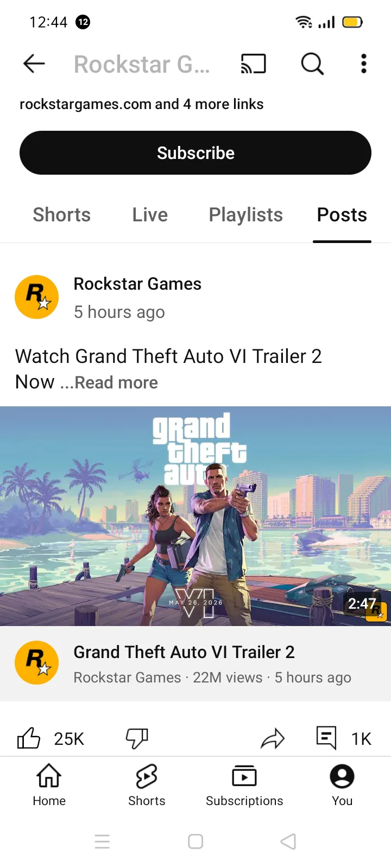Subscribe to Rockstar Games channel
The height and width of the screenshot is (868, 391).
(x=195, y=153)
